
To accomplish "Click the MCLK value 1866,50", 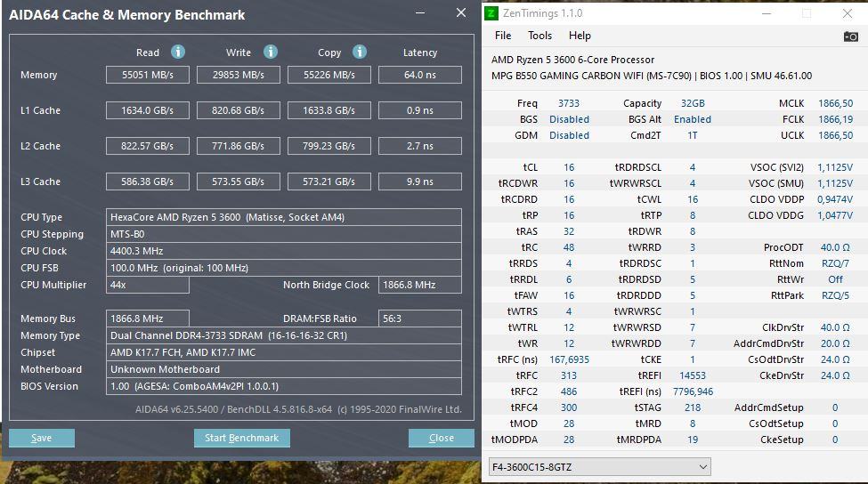I will [x=835, y=103].
